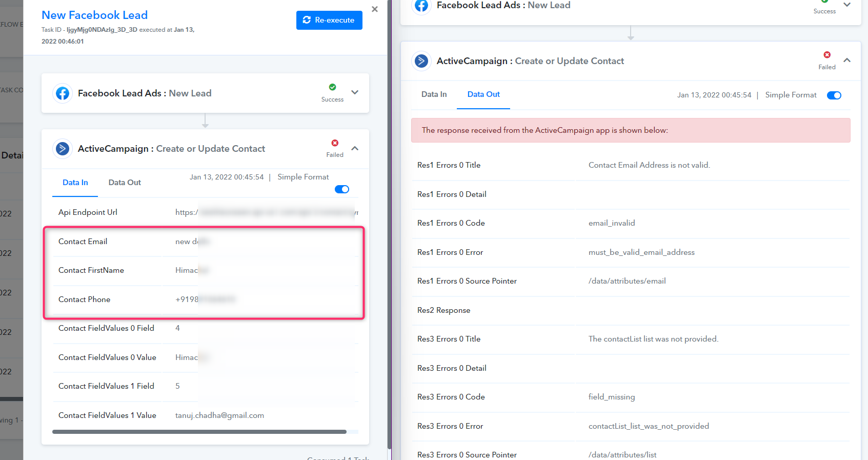The height and width of the screenshot is (460, 868).
Task: Click 'Res3 Errors 0 Detail' label
Action: 452,368
